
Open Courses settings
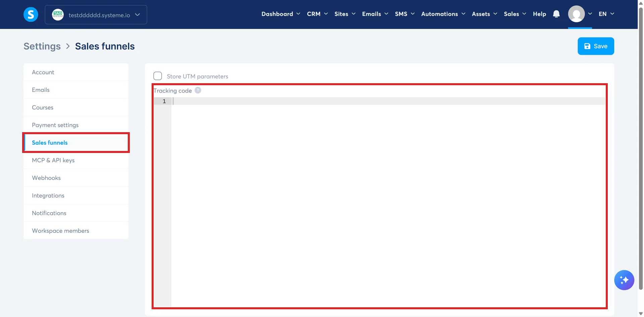(76, 107)
